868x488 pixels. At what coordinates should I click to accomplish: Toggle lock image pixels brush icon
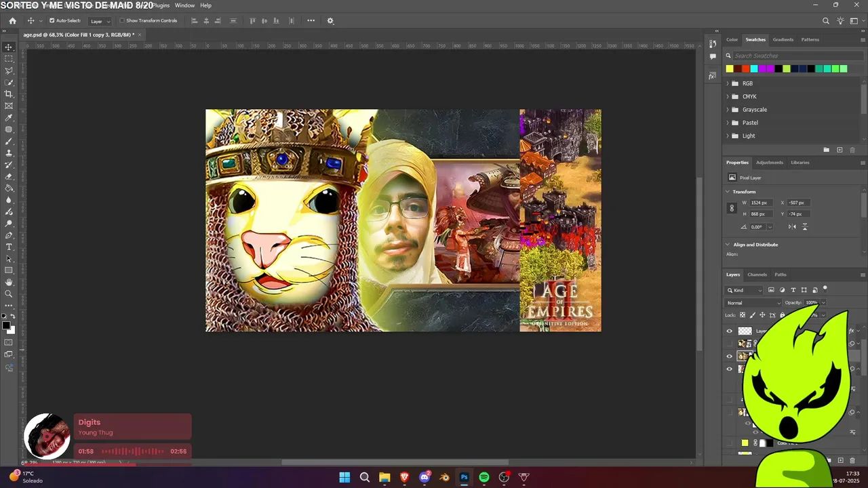pyautogui.click(x=753, y=315)
